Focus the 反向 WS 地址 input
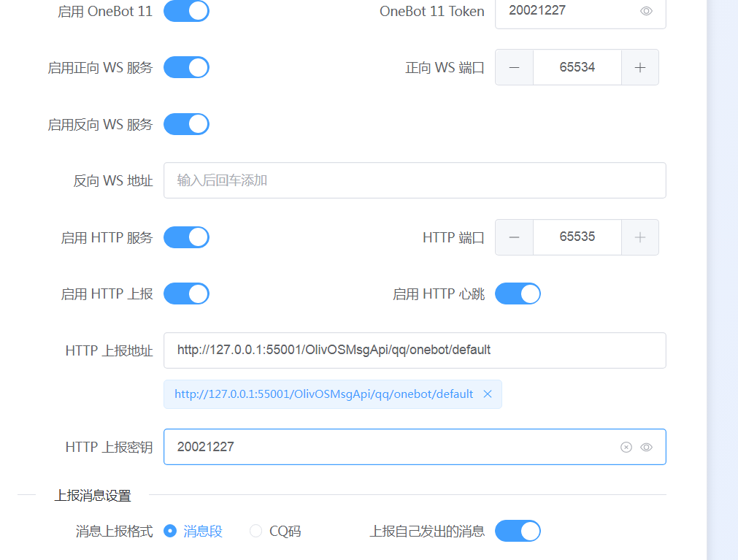The width and height of the screenshot is (738, 560). click(414, 180)
